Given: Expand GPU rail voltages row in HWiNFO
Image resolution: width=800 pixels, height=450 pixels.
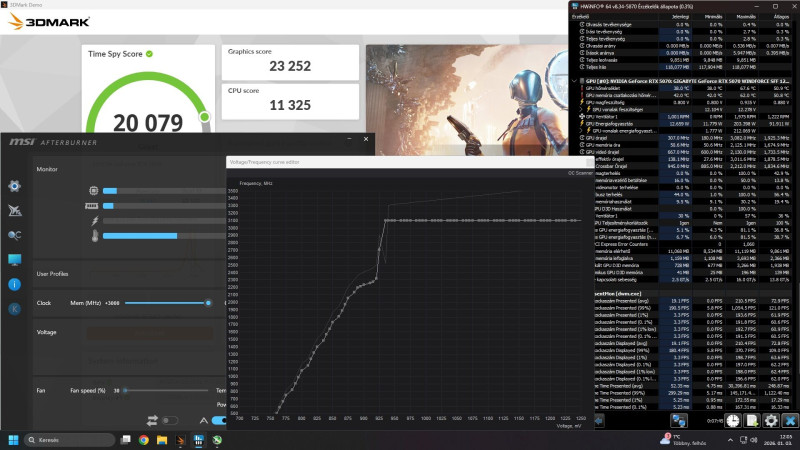Looking at the screenshot, I should (581, 109).
